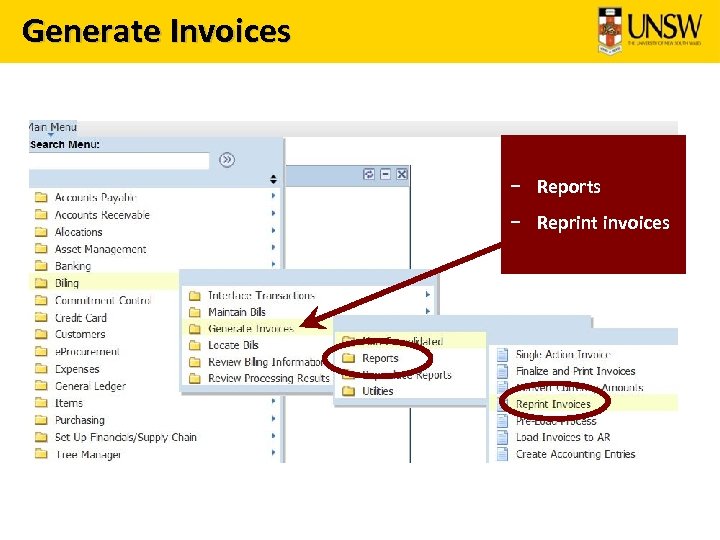Expand the Maintain Bills submenu arrow
Screen dimensions: 720x540
coord(428,311)
